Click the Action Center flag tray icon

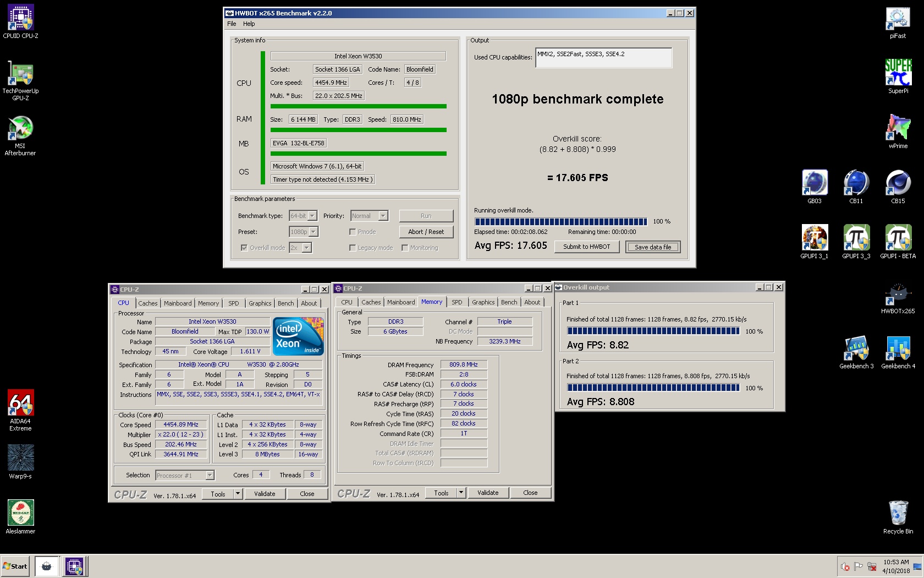point(858,566)
